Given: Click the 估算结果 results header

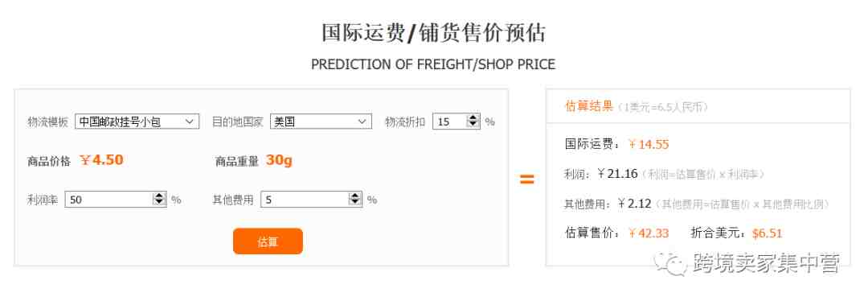Looking at the screenshot, I should click(589, 106).
